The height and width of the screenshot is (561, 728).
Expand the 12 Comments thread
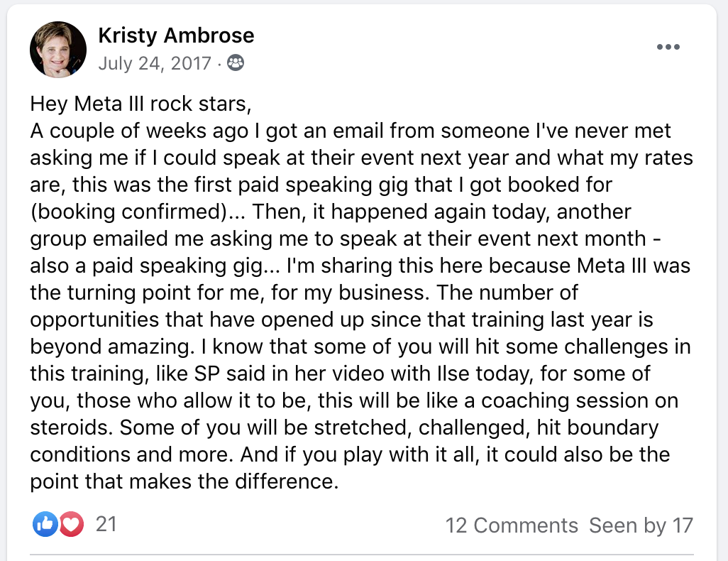tap(512, 525)
